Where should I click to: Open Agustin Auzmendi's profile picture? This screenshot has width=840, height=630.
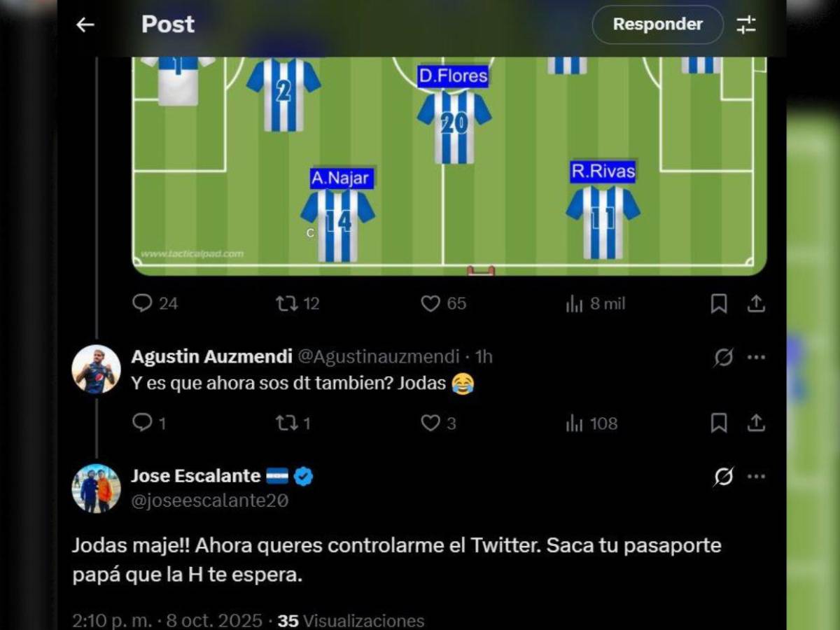[x=97, y=369]
